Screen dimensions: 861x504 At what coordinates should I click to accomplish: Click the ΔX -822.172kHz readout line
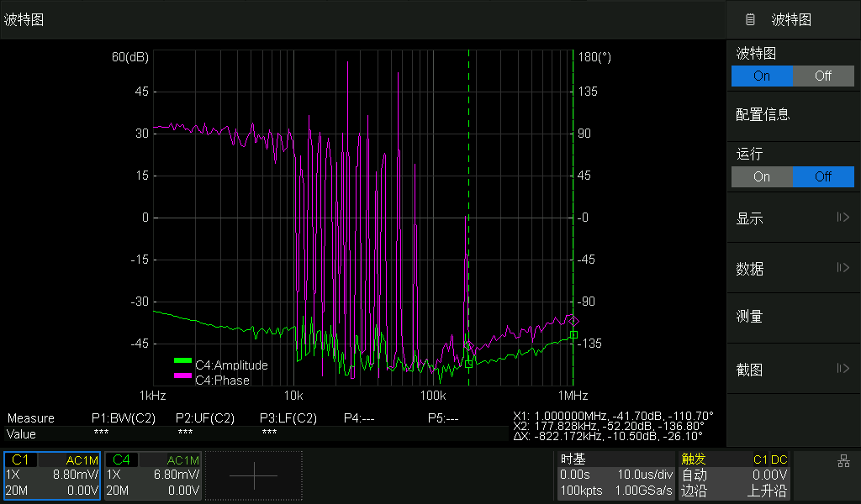point(608,436)
